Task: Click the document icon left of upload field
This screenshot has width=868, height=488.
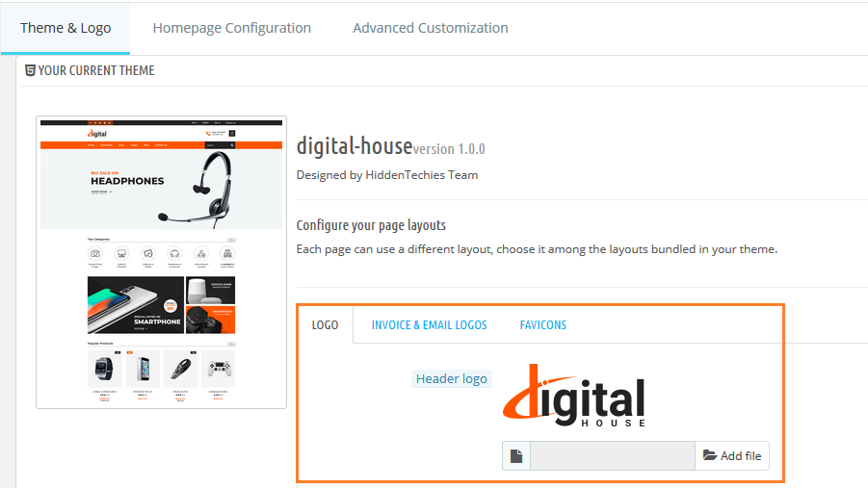Action: pos(516,456)
